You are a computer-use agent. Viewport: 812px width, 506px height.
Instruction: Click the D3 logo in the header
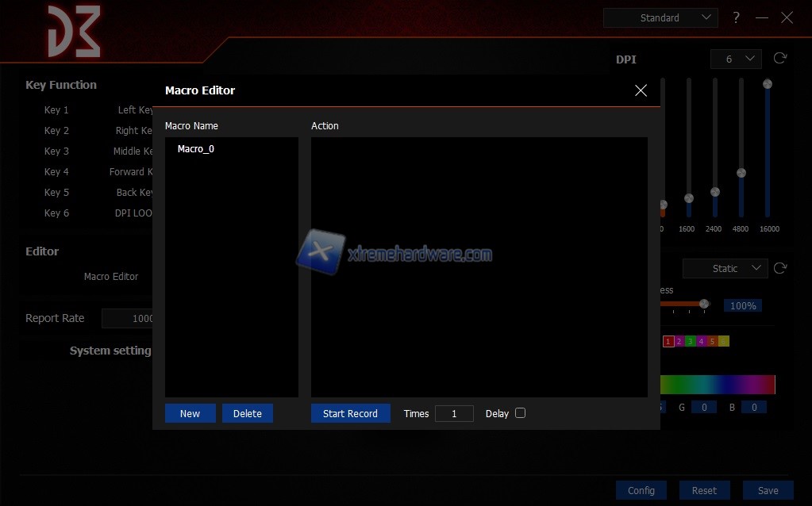(73, 31)
